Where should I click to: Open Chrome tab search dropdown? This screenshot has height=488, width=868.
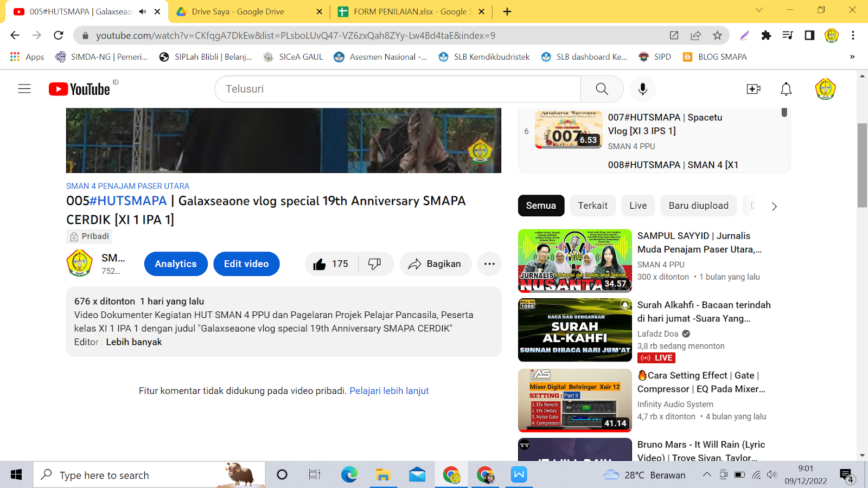(759, 10)
